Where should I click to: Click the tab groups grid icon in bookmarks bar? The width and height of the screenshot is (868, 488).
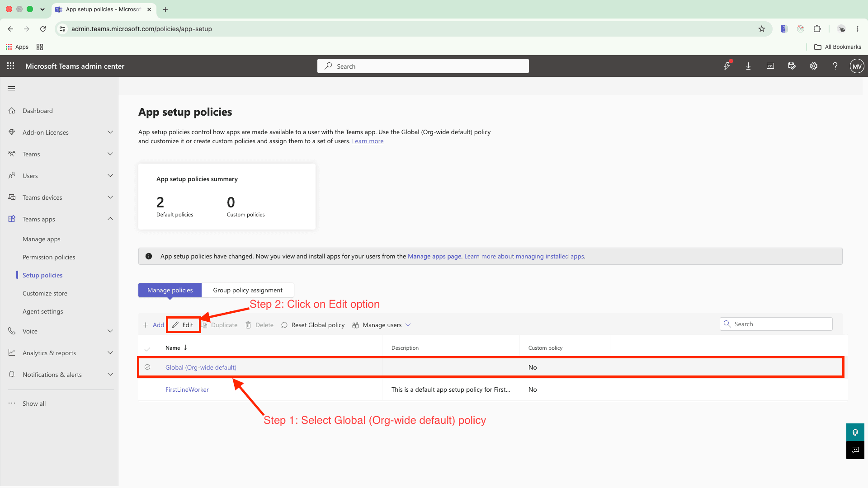pyautogui.click(x=40, y=47)
